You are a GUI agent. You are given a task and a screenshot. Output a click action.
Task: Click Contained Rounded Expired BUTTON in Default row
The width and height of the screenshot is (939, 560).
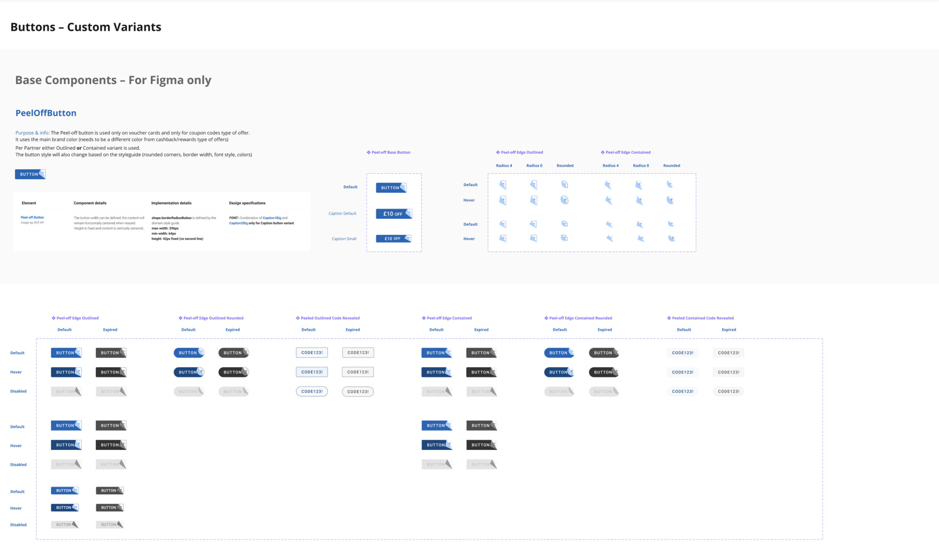[x=604, y=353]
